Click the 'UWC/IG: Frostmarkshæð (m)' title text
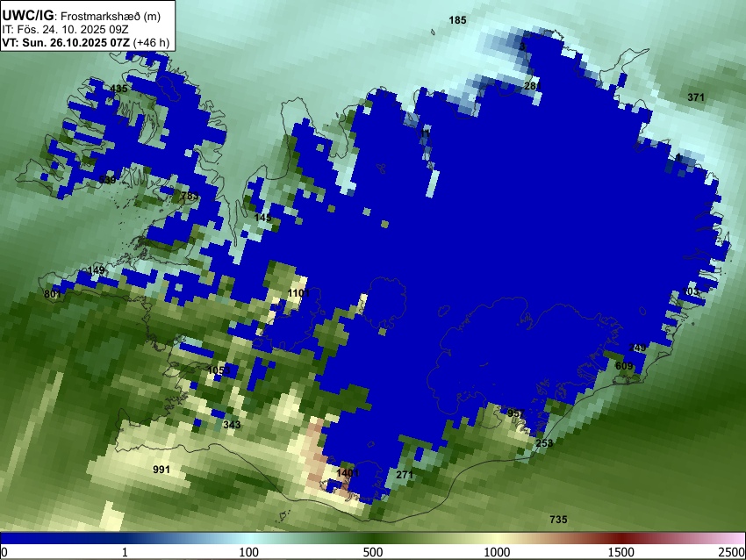The width and height of the screenshot is (746, 560). pyautogui.click(x=82, y=15)
